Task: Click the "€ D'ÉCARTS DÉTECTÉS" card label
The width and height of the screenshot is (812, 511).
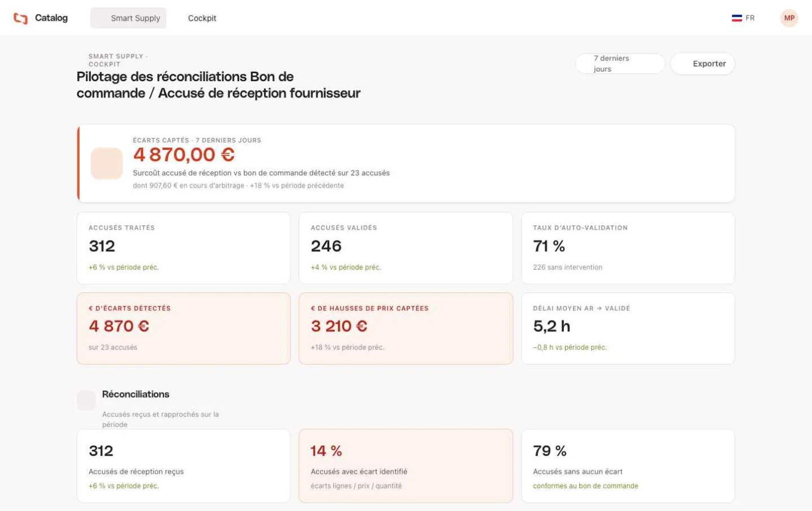Action: point(129,308)
